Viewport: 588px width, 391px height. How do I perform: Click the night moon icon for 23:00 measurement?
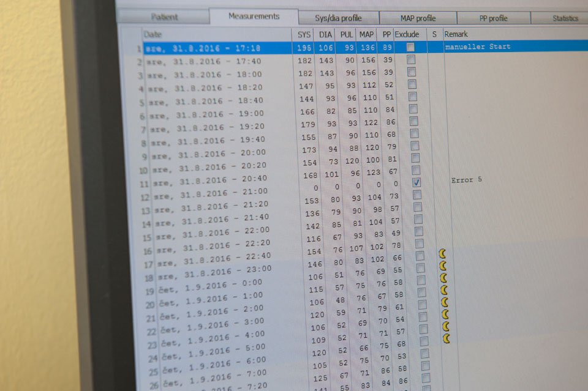[442, 266]
